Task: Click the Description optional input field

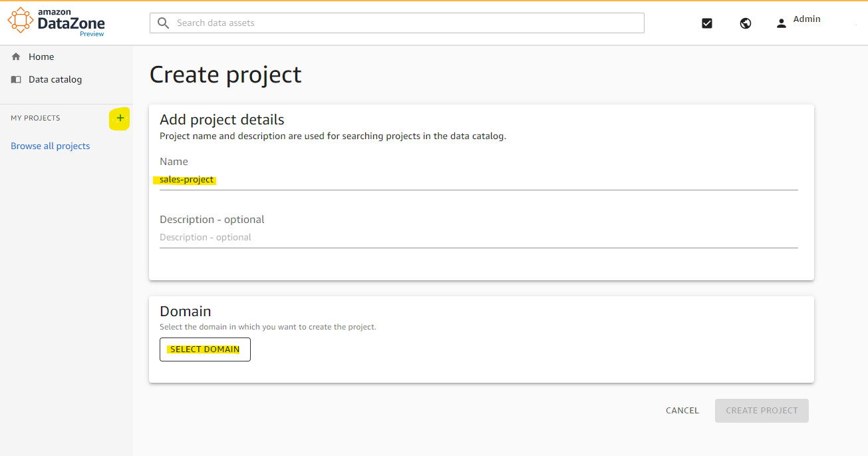Action: (479, 238)
